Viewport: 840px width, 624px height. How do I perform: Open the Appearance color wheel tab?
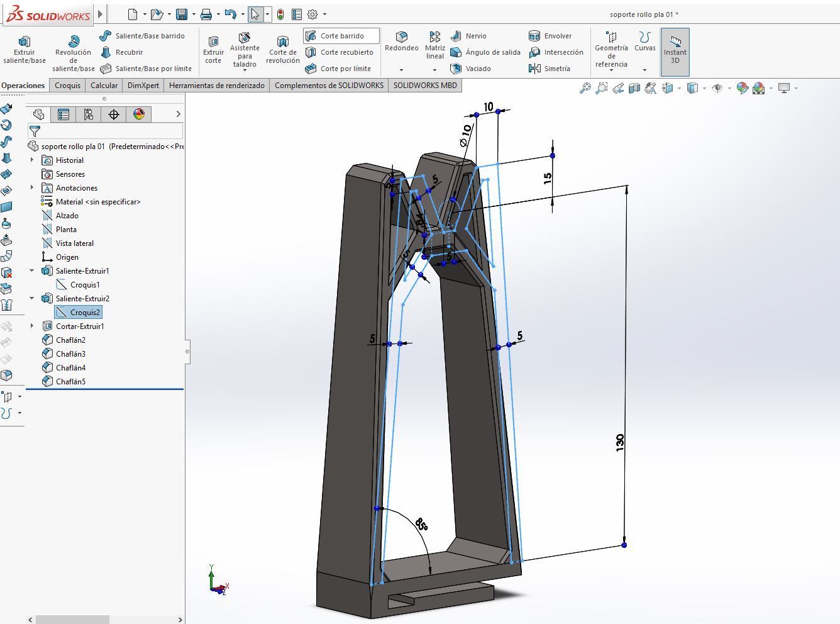click(139, 114)
